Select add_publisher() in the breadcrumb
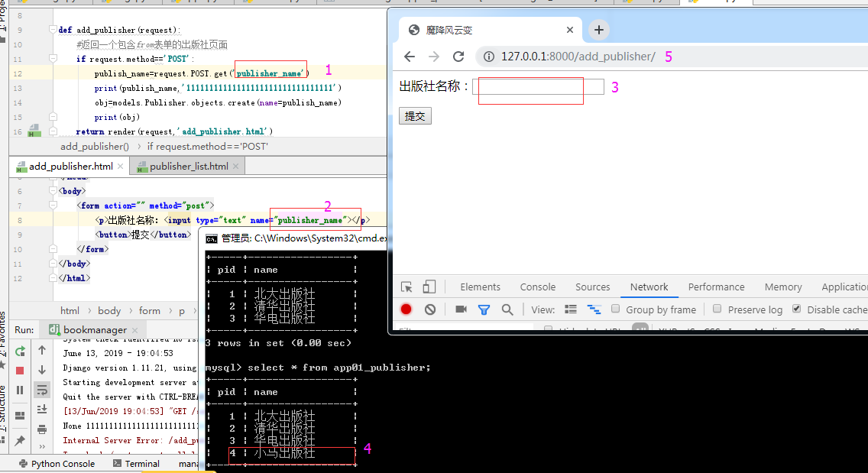Image resolution: width=868 pixels, height=473 pixels. pyautogui.click(x=95, y=146)
